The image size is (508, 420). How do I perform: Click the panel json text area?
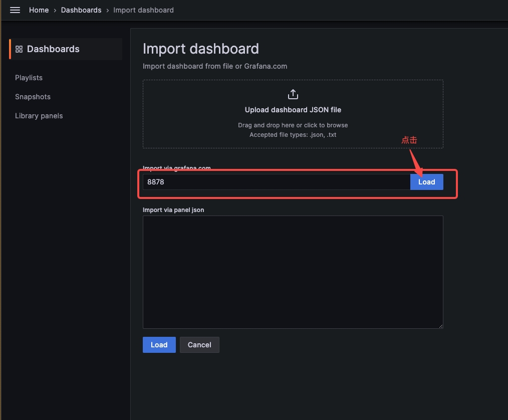[x=293, y=272]
